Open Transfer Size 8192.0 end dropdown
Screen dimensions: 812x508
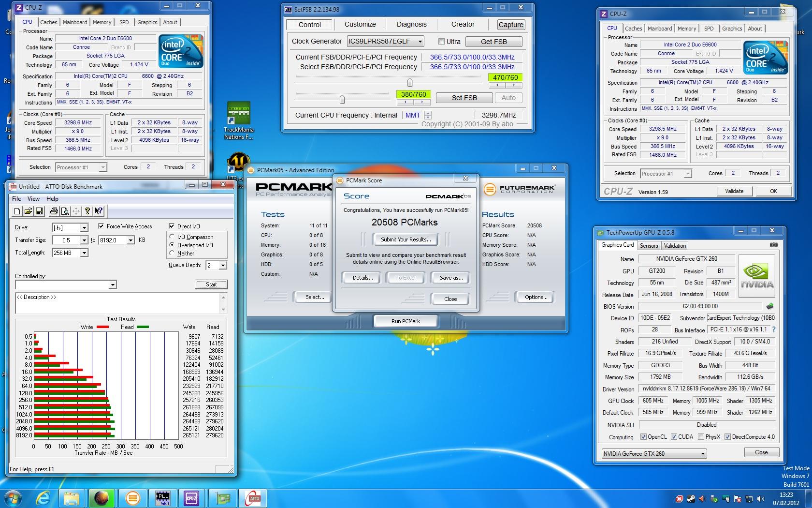pyautogui.click(x=130, y=240)
